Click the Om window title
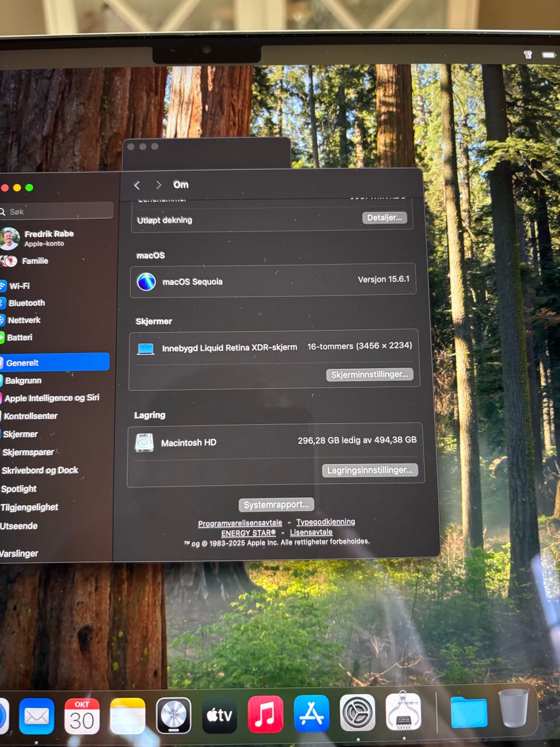The image size is (560, 747). coord(181,184)
